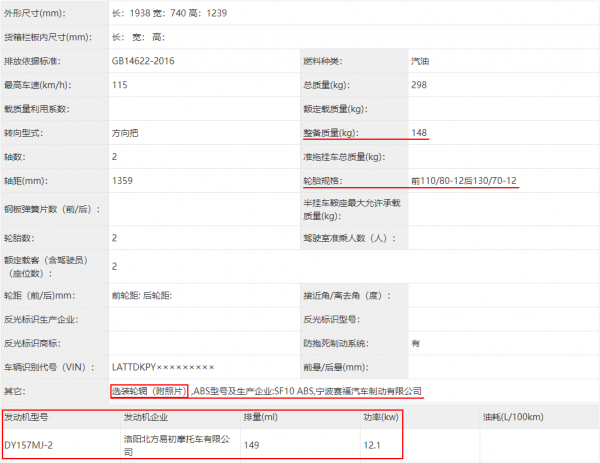Select the 油耗(L/100km) column header
The image size is (600, 463).
tap(513, 417)
